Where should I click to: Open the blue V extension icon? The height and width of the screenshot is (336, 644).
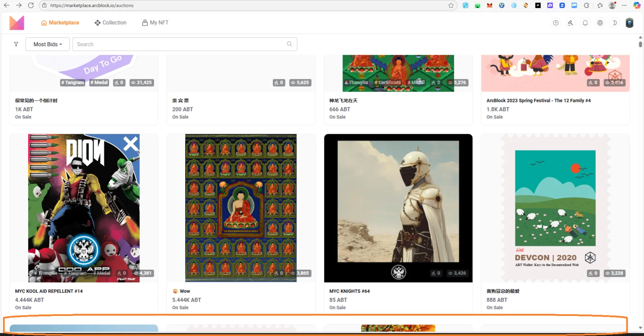pos(502,6)
